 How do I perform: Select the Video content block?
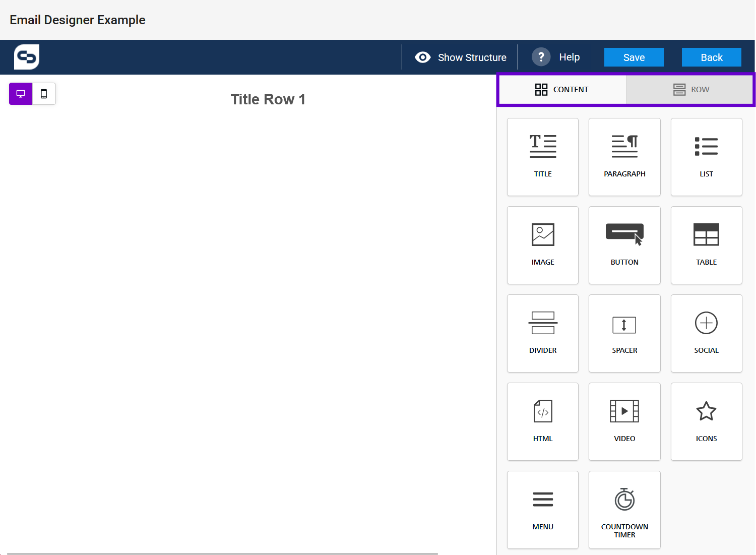click(x=624, y=421)
